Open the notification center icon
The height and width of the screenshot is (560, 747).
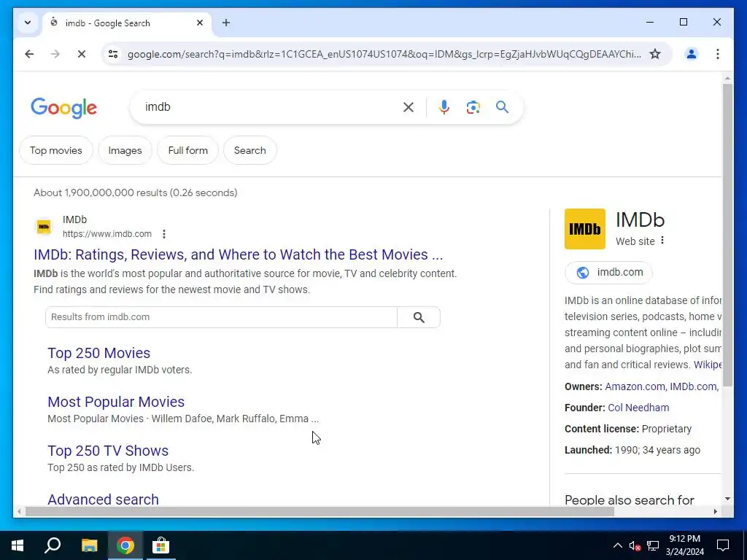point(723,545)
